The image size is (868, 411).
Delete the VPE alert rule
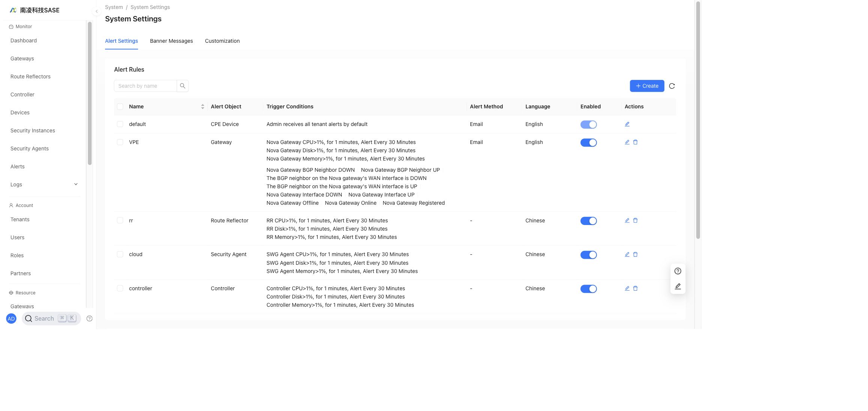(635, 142)
